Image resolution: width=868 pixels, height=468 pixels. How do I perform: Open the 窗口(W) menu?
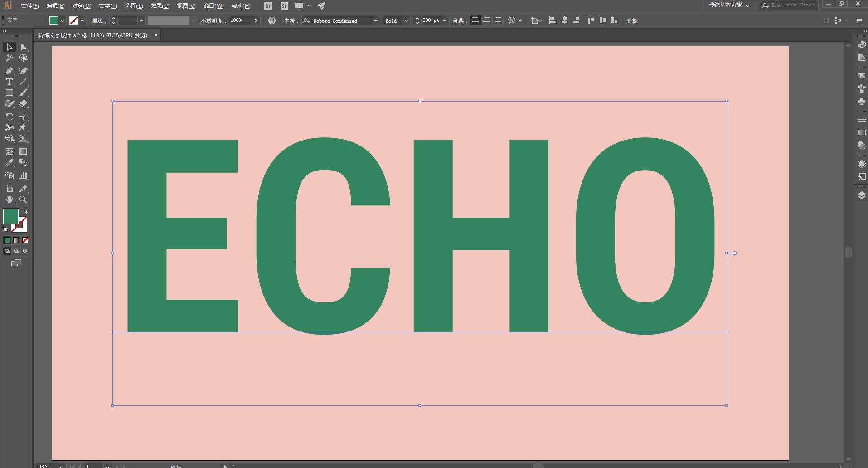(x=213, y=6)
